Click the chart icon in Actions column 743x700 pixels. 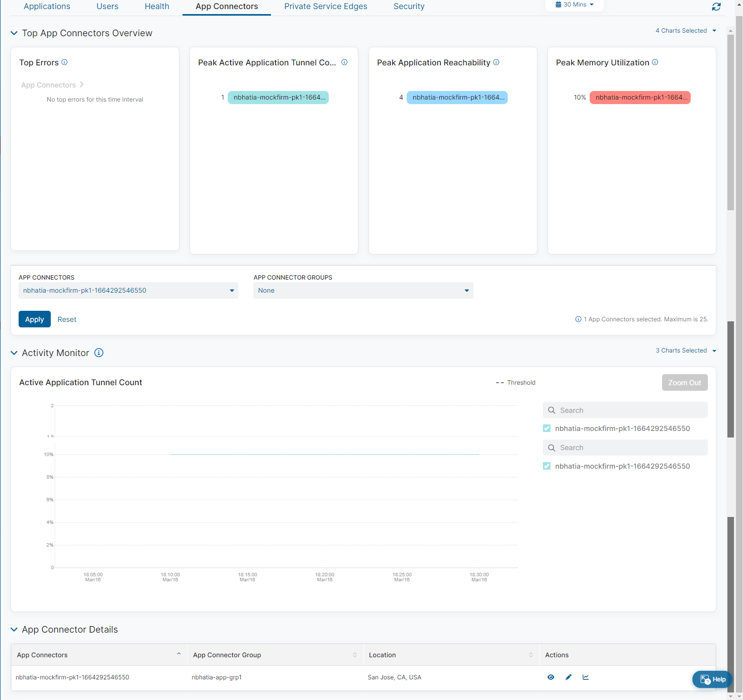[x=586, y=677]
